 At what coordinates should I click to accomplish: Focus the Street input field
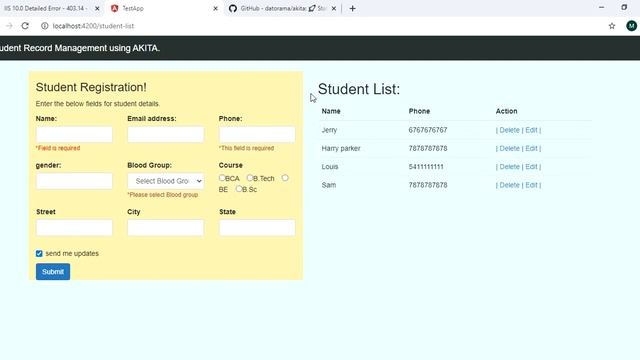74,228
